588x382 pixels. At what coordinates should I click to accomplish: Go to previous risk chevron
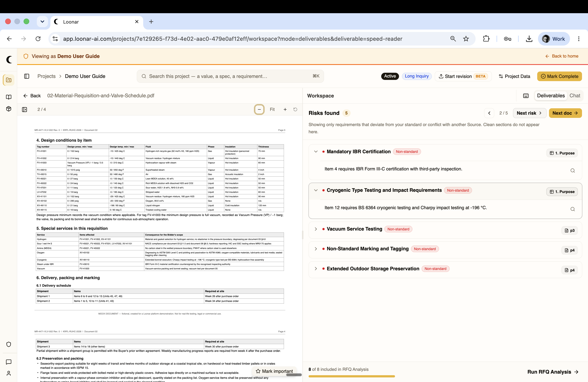coord(489,113)
